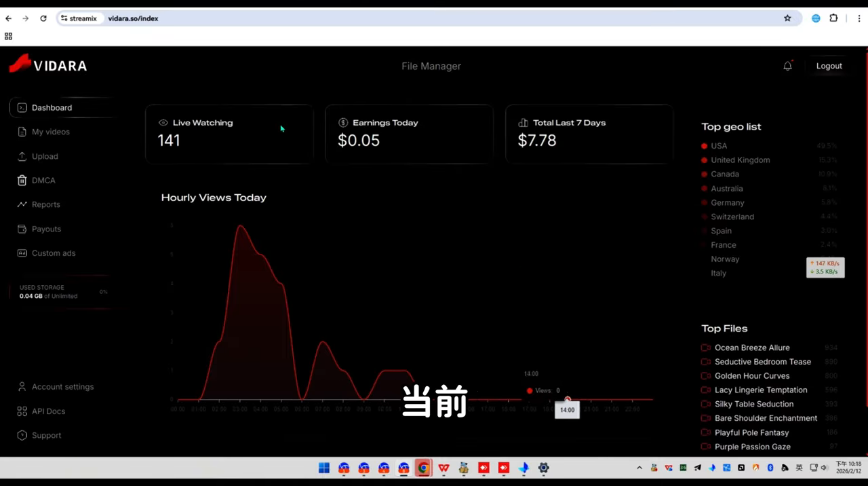Open the Golden Hour Curves file

[752, 376]
